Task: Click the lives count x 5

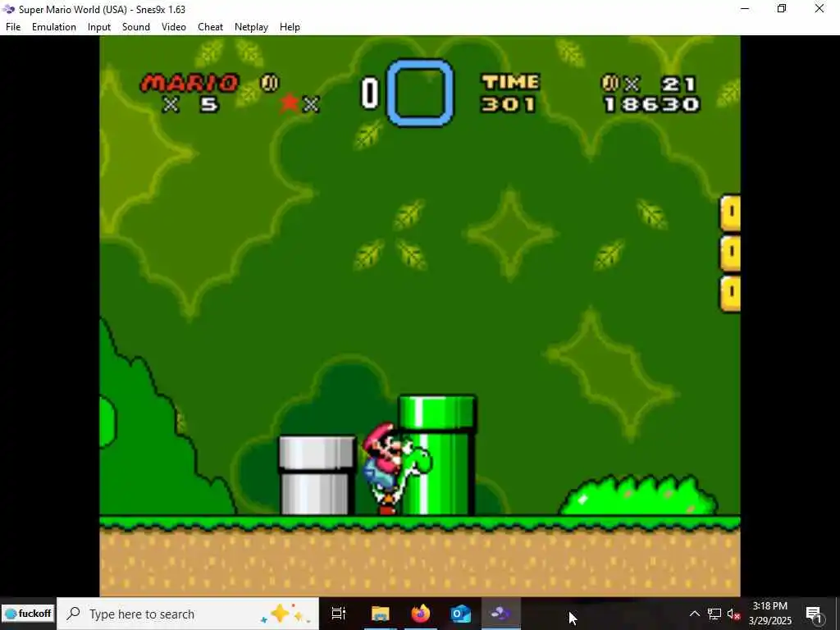Action: pos(190,104)
